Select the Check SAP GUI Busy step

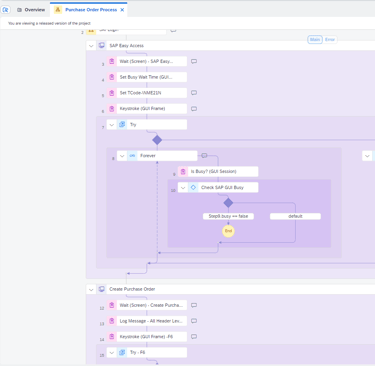point(218,187)
